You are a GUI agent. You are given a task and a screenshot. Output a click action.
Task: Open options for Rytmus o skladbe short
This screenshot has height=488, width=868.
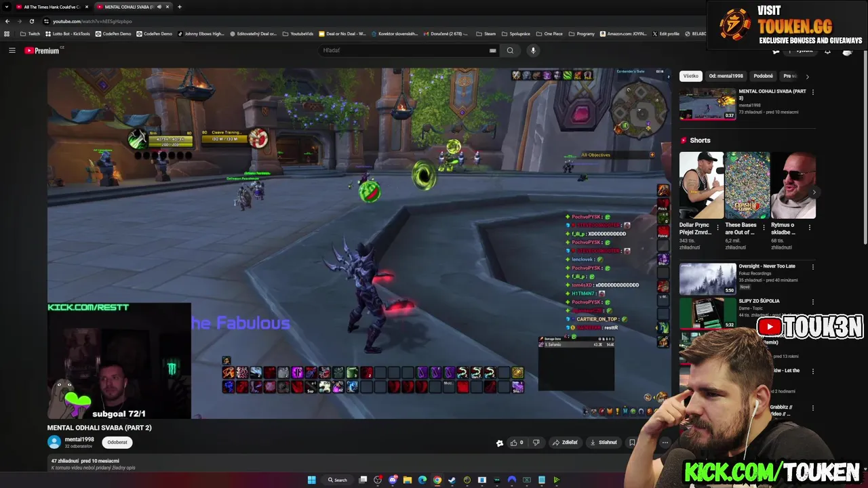pyautogui.click(x=809, y=228)
